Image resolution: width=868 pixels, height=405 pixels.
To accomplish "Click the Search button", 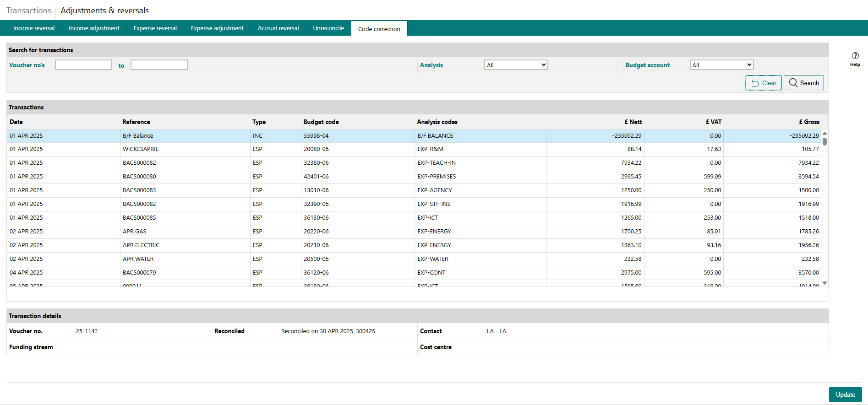I will 803,83.
